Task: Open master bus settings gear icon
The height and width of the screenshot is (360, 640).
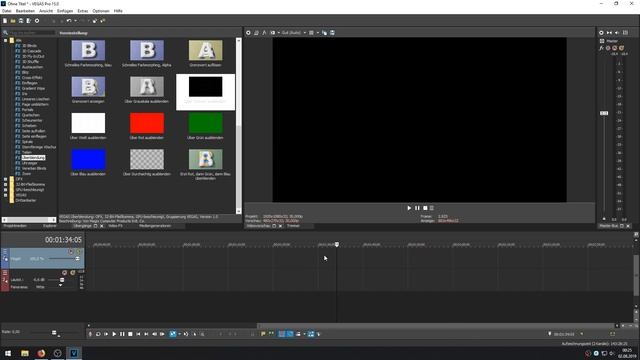Action: pos(601,33)
